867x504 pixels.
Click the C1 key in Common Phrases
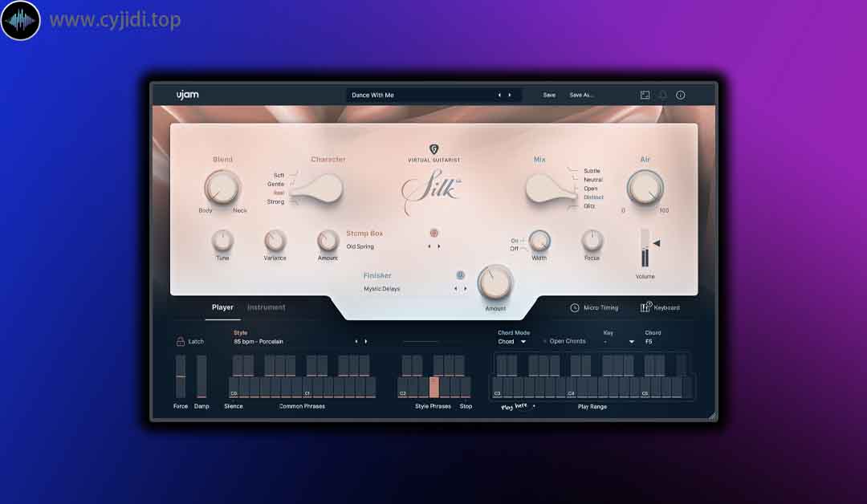tap(307, 388)
